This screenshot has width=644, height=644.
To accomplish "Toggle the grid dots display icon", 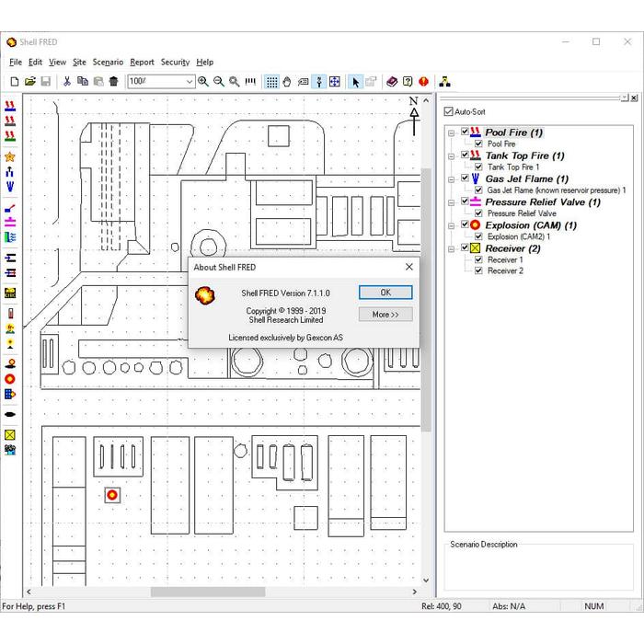I will (x=271, y=82).
